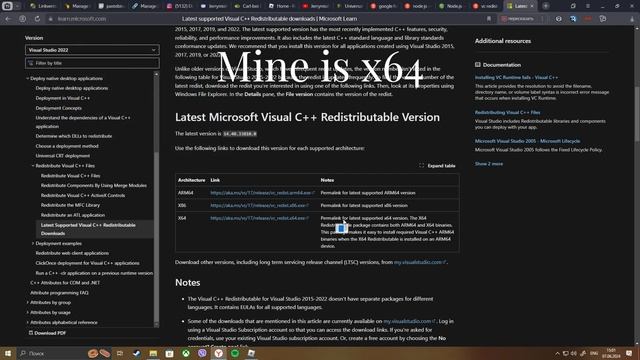The width and height of the screenshot is (640, 360).
Task: Bookmark this page using the bookmark icon
Action: click(489, 19)
